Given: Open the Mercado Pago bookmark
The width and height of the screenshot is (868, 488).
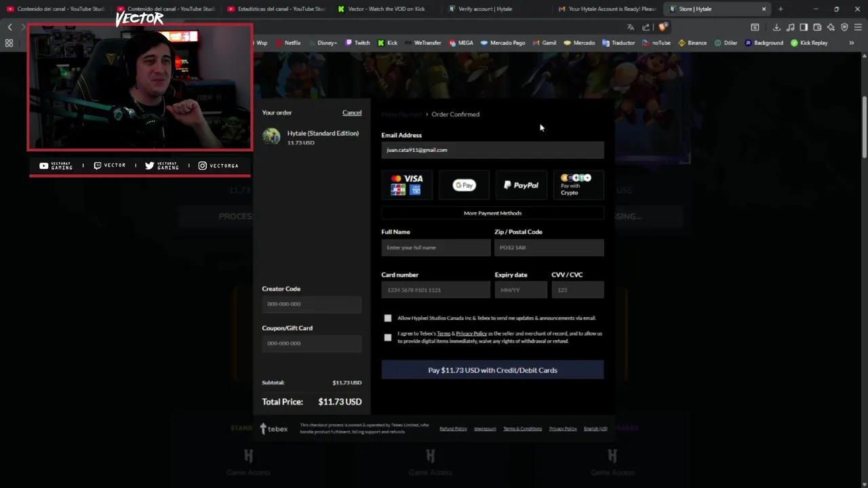Looking at the screenshot, I should point(502,43).
